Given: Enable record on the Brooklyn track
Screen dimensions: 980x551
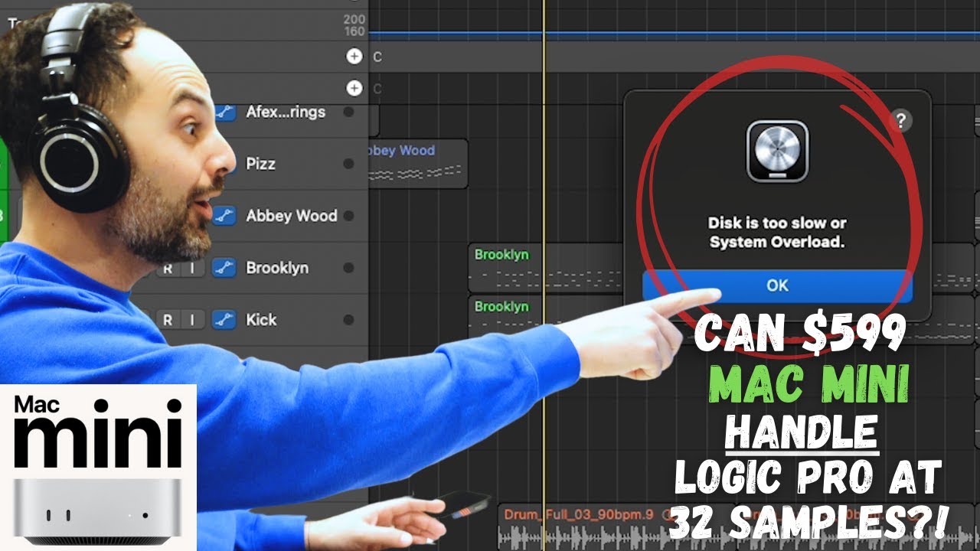Looking at the screenshot, I should (168, 268).
